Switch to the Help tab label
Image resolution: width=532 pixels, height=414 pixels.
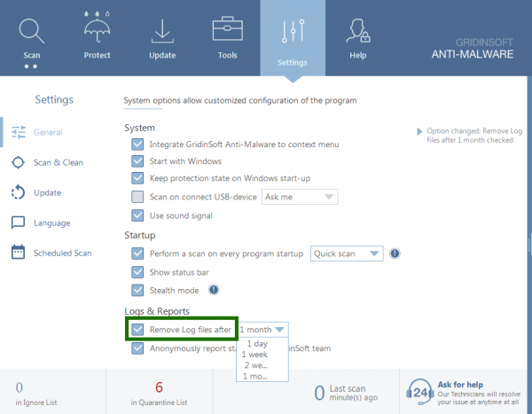tap(358, 55)
